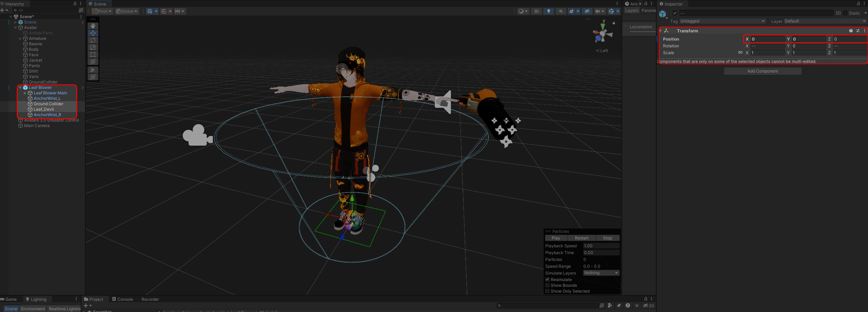Switch scene view to 2D mode

536,11
